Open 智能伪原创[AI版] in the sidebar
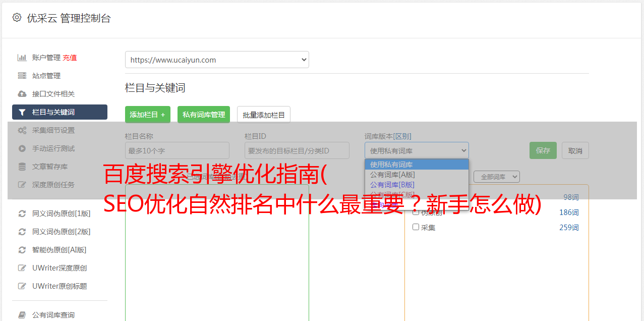Screen dimensions: 644x321 pyautogui.click(x=60, y=250)
